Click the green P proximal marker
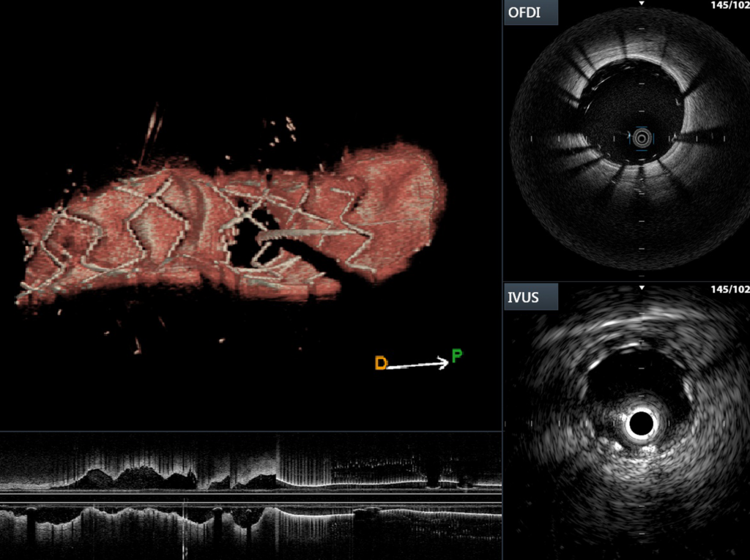 (x=456, y=356)
